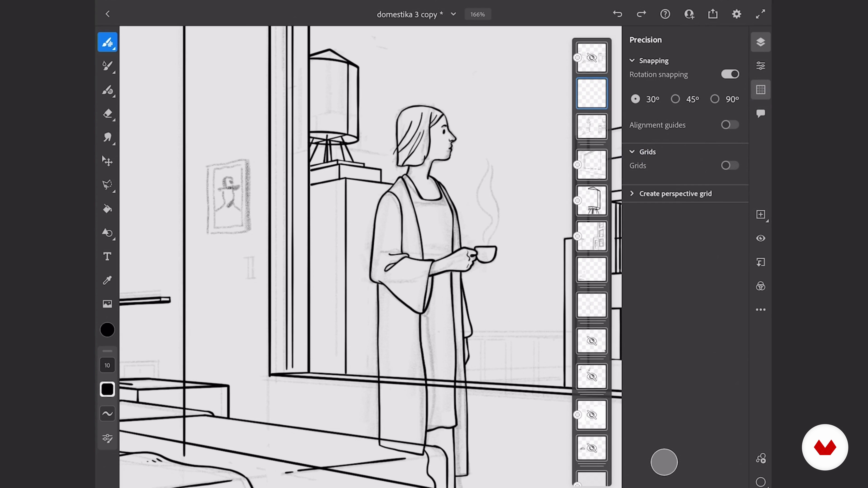868x488 pixels.
Task: Open the Place image tool
Action: [108, 304]
